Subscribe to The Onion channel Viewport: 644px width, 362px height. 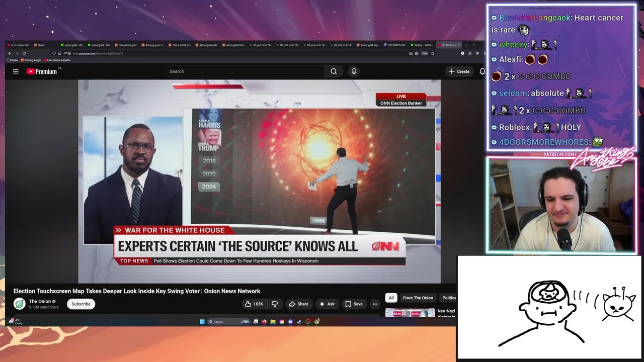(x=81, y=304)
